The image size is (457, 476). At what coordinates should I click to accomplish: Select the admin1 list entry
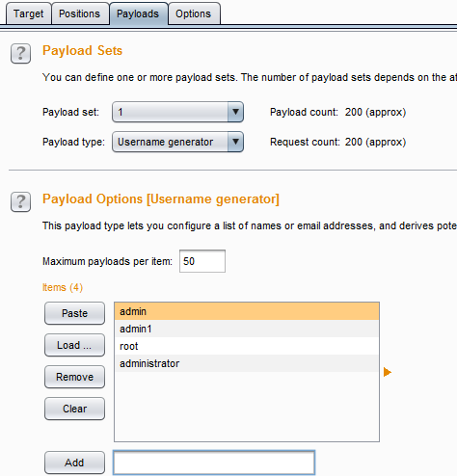click(x=247, y=329)
